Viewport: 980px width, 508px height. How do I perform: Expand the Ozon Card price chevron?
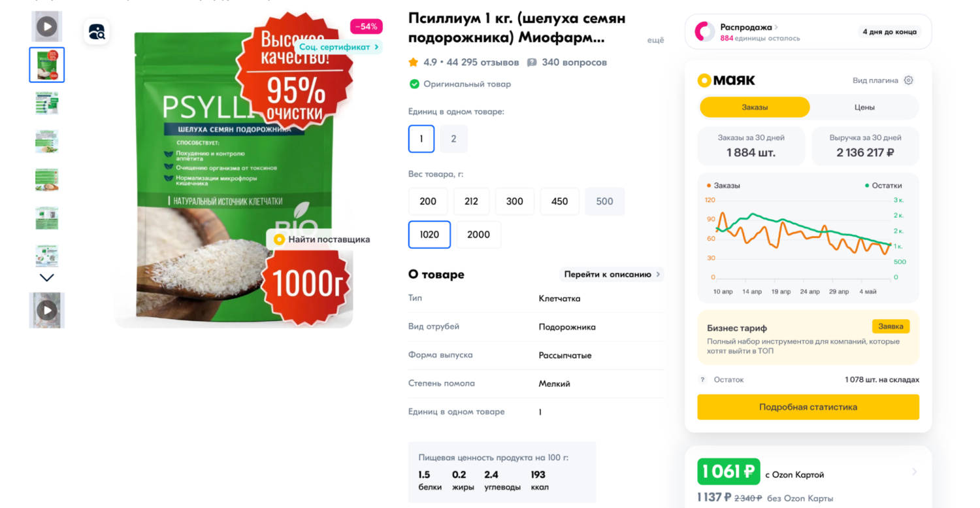click(x=914, y=471)
